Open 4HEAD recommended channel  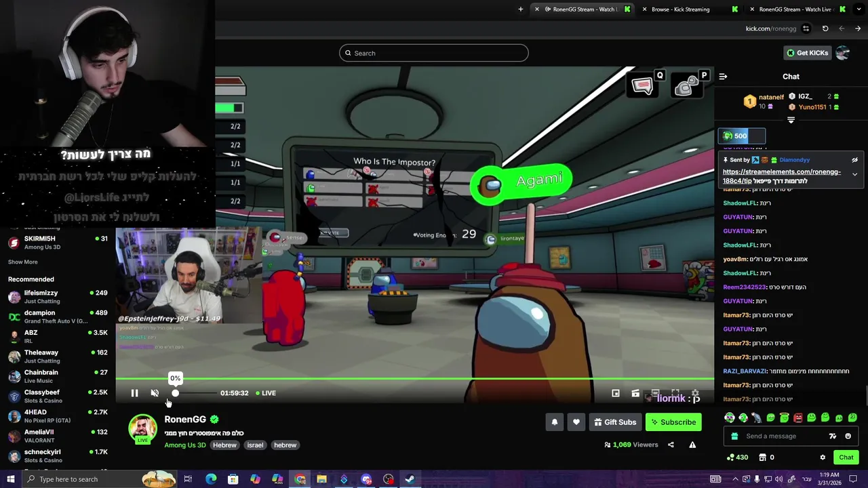point(58,416)
